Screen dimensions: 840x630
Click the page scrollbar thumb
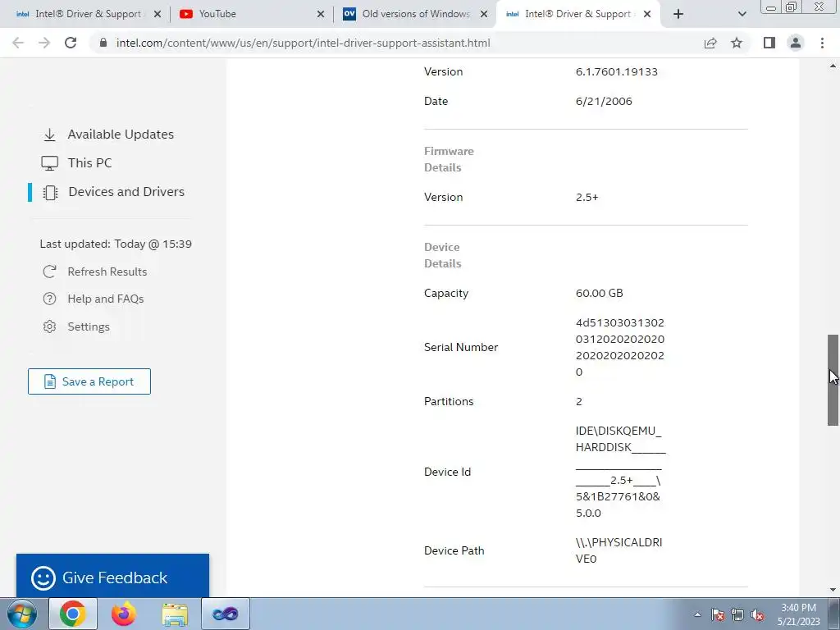coord(833,380)
